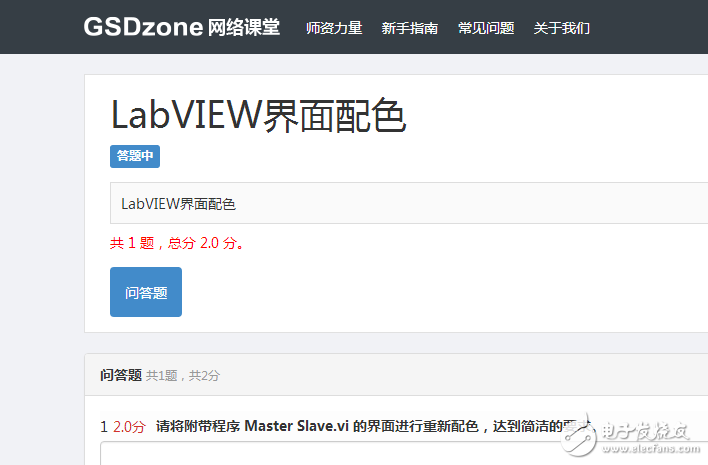Go to 新手指南 in the navbar
Viewport: 708px width, 465px height.
click(x=410, y=28)
